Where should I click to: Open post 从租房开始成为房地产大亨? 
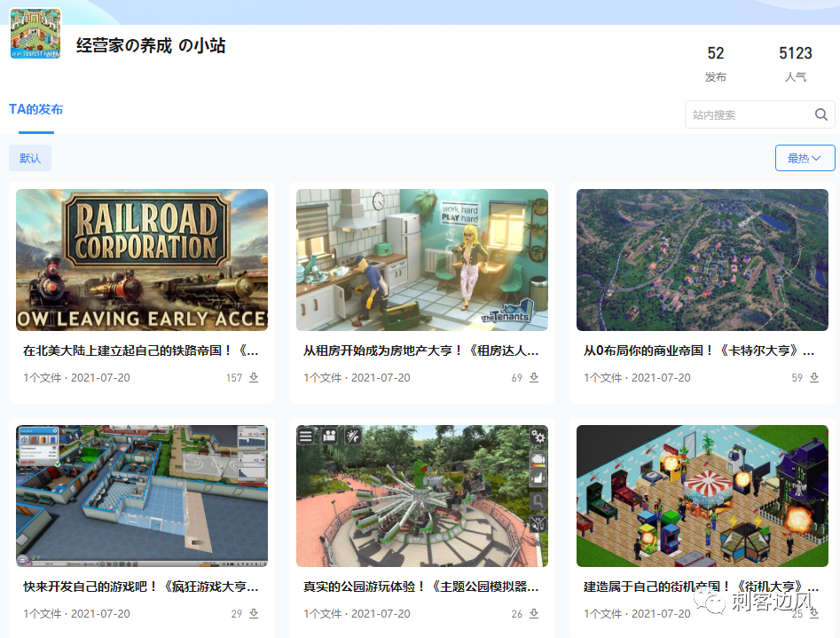(421, 351)
